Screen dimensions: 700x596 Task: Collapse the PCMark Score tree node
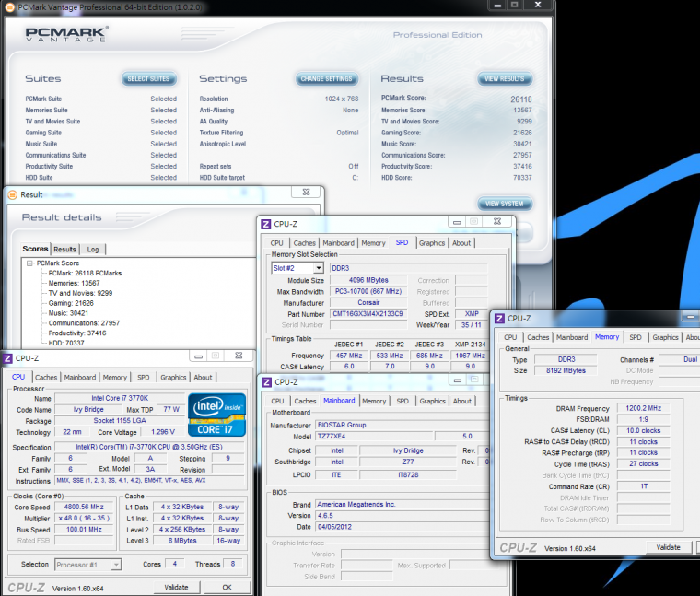pos(30,263)
